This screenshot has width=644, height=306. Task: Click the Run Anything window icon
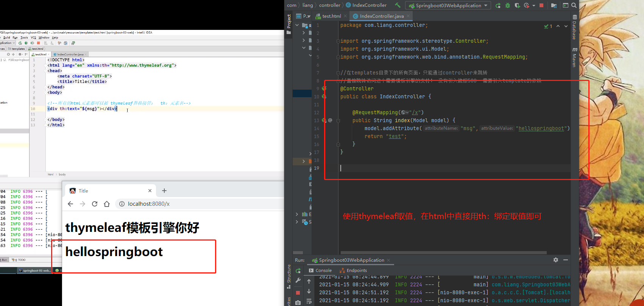click(566, 5)
